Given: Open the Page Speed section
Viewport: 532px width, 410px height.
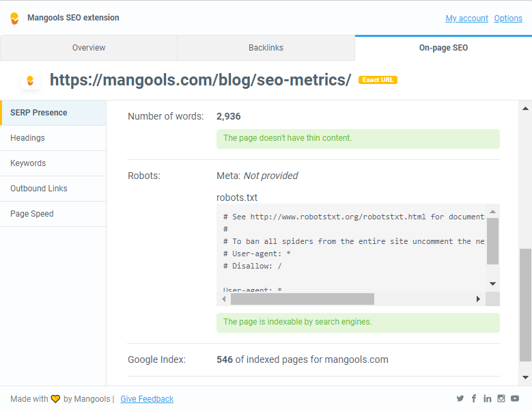Looking at the screenshot, I should (53, 214).
